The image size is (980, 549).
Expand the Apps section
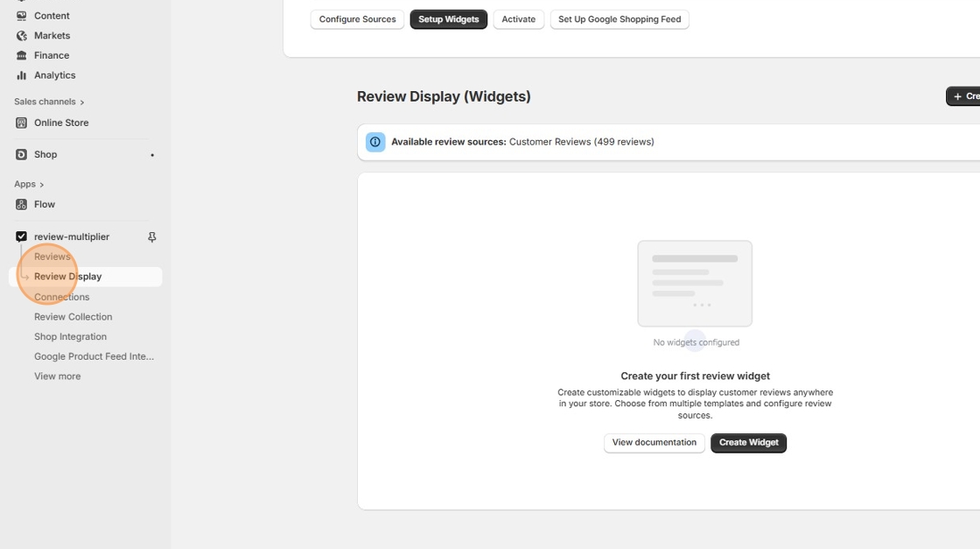pyautogui.click(x=27, y=184)
